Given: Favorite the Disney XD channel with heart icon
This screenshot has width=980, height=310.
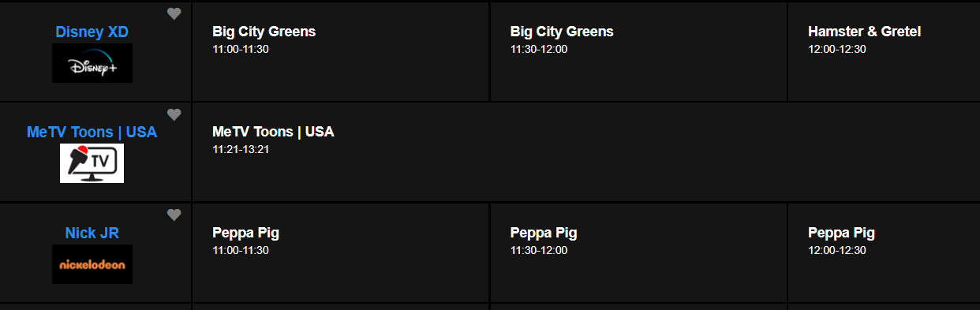Looking at the screenshot, I should tap(174, 13).
